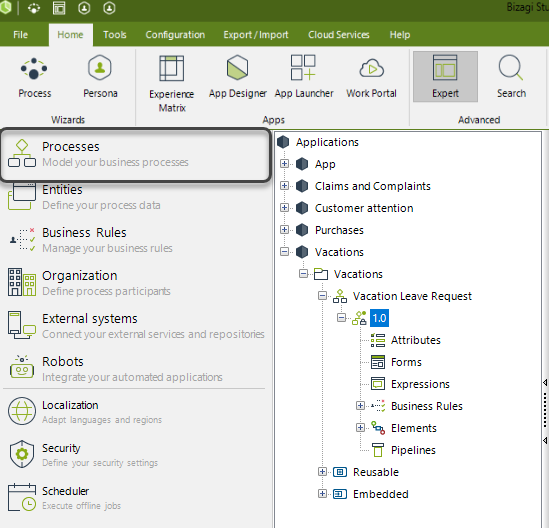Open the Organization module
549x528 pixels.
coord(135,283)
